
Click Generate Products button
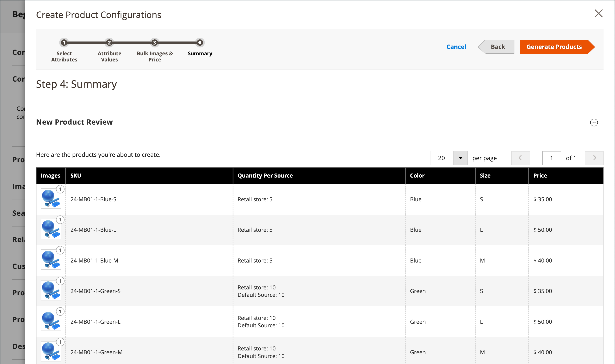[554, 47]
